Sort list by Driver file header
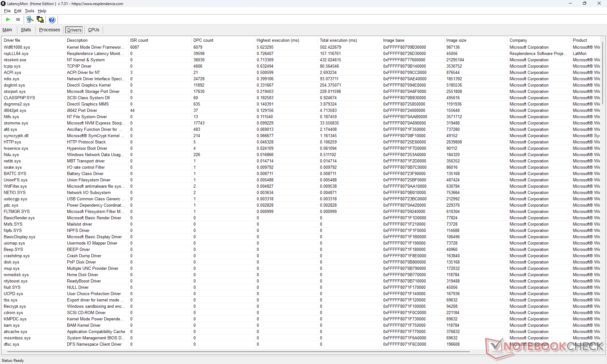The height and width of the screenshot is (364, 607). coord(12,40)
